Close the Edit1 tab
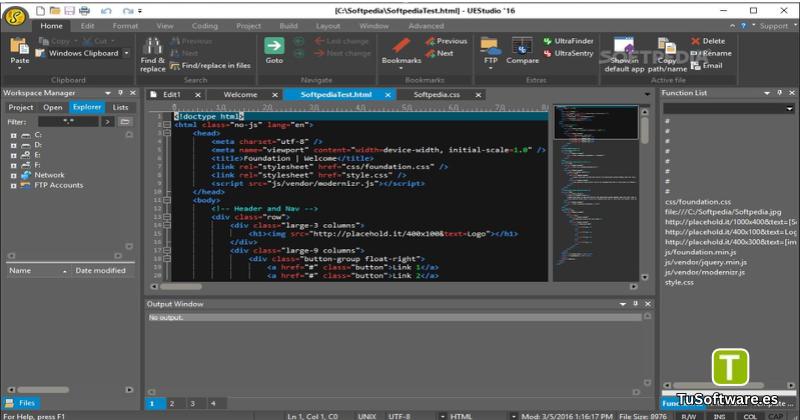Image resolution: width=800 pixels, height=420 pixels. click(x=197, y=95)
